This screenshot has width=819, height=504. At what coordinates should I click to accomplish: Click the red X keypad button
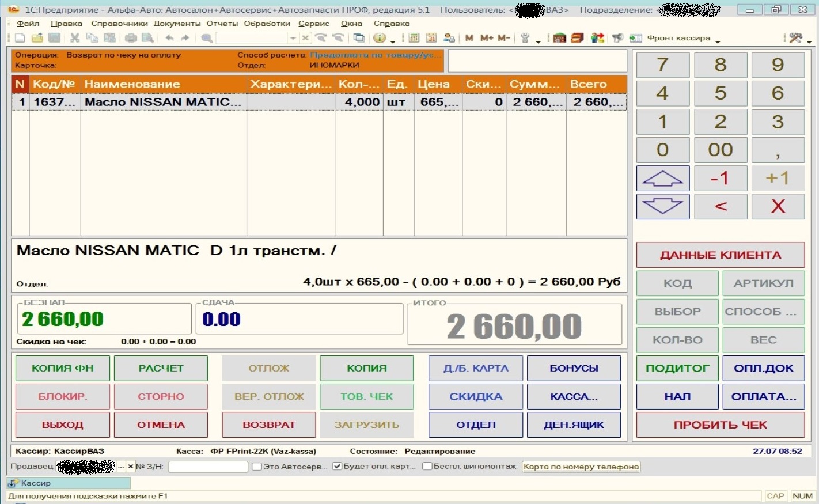778,206
